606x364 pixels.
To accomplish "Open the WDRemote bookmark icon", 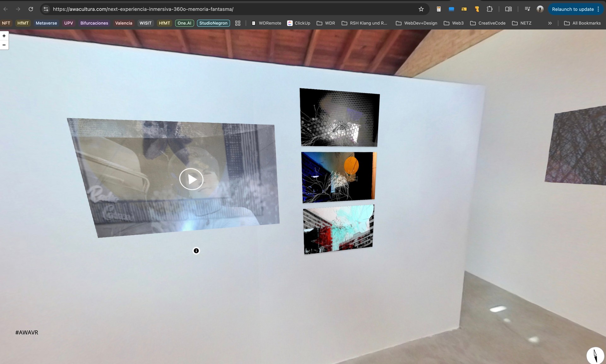I will [254, 23].
